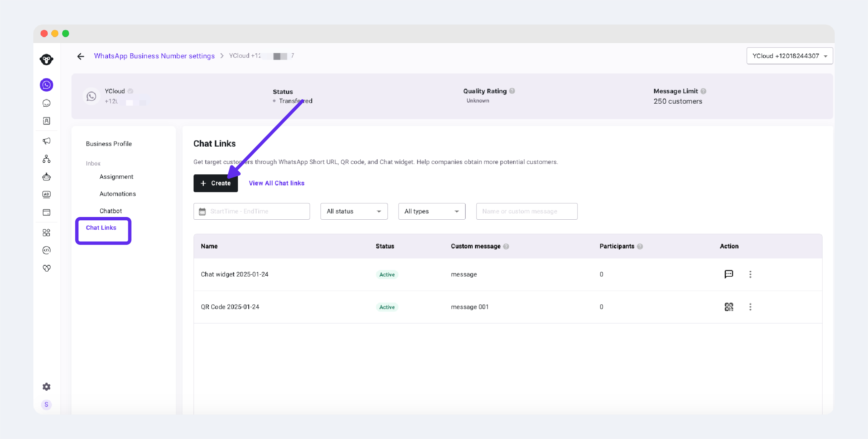Open more options for QR Code row
868x439 pixels.
[750, 307]
